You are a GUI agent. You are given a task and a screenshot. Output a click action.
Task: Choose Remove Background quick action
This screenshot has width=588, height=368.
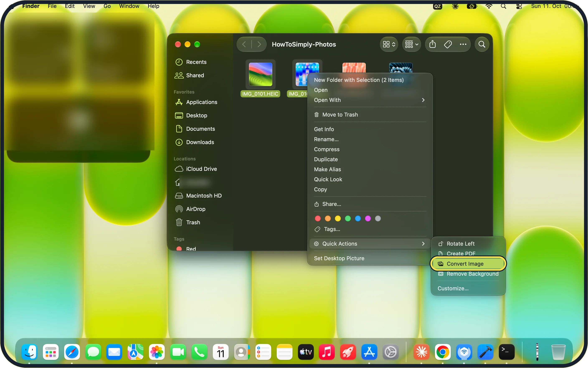468,274
